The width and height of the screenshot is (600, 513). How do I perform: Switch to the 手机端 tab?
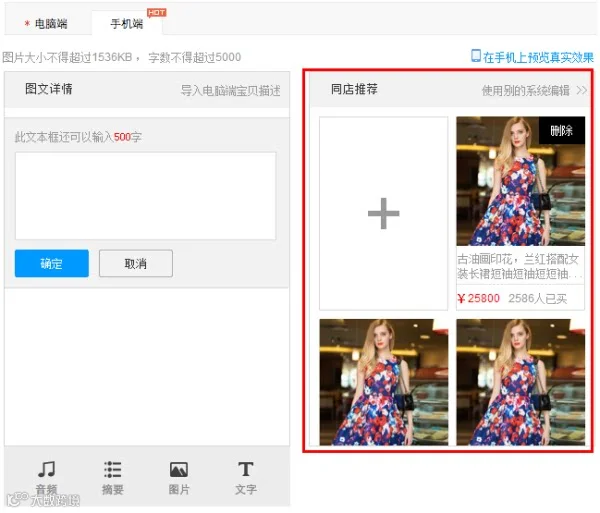127,24
